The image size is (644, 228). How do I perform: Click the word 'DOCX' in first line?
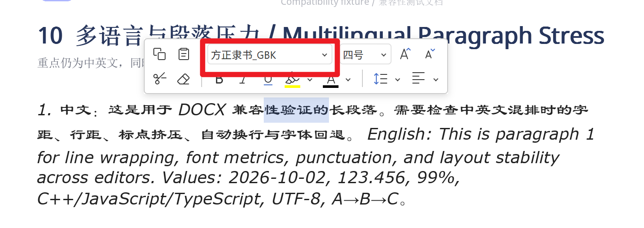coord(202,111)
